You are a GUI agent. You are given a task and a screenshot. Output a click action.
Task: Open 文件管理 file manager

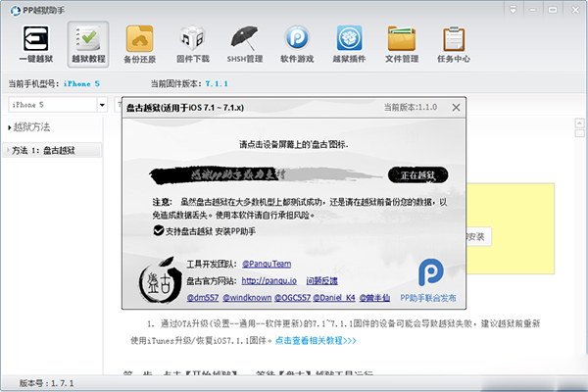[402, 45]
